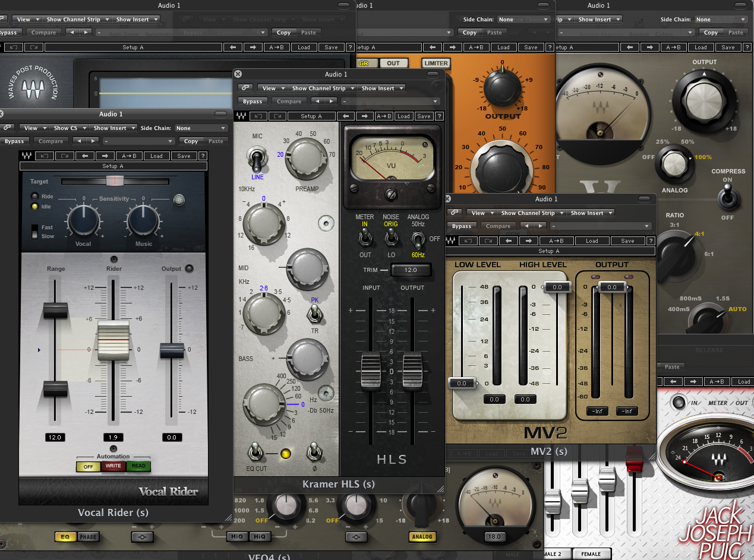Bypass the MV2 plugin

pyautogui.click(x=461, y=226)
